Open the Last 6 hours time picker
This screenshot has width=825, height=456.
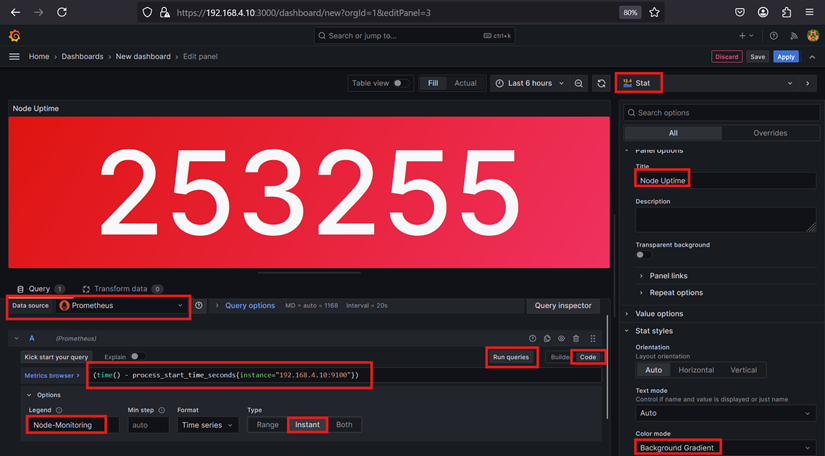click(530, 83)
